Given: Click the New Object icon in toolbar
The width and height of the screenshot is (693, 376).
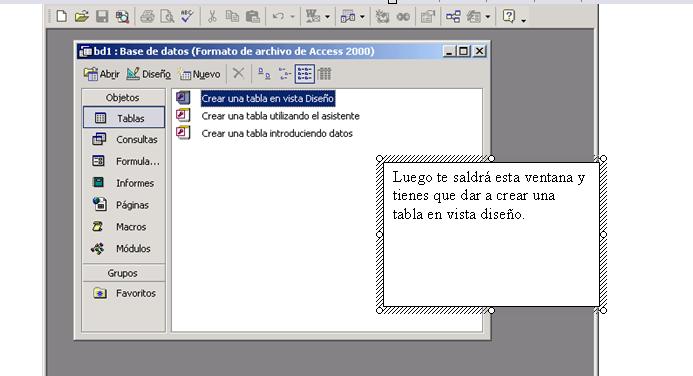Looking at the screenshot, I should click(x=474, y=17).
